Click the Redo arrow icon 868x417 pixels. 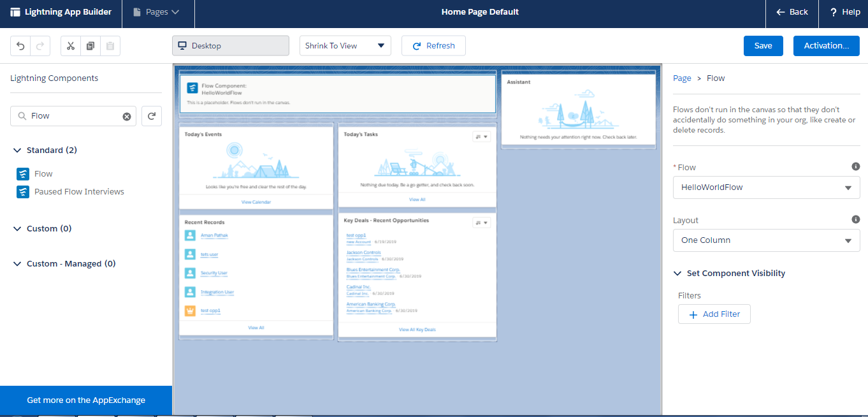point(40,46)
